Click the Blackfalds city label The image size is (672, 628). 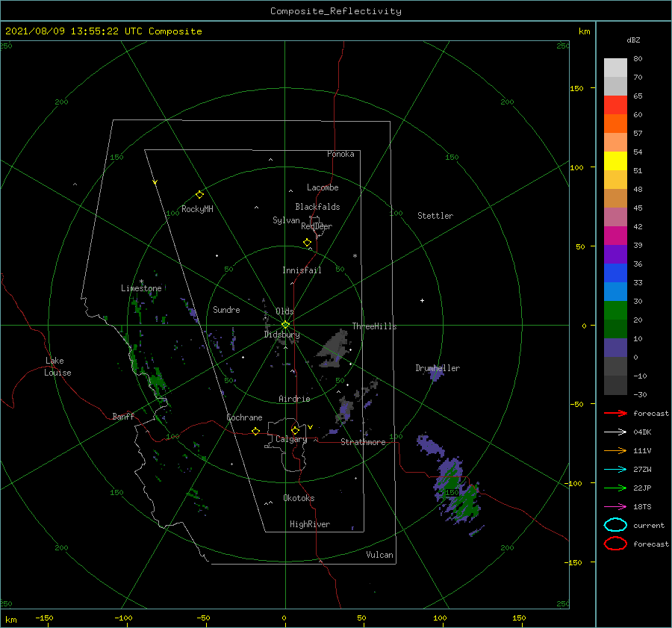(317, 207)
